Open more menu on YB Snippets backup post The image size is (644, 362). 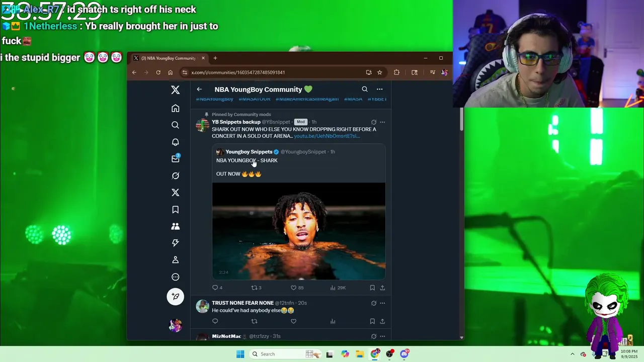[382, 122]
